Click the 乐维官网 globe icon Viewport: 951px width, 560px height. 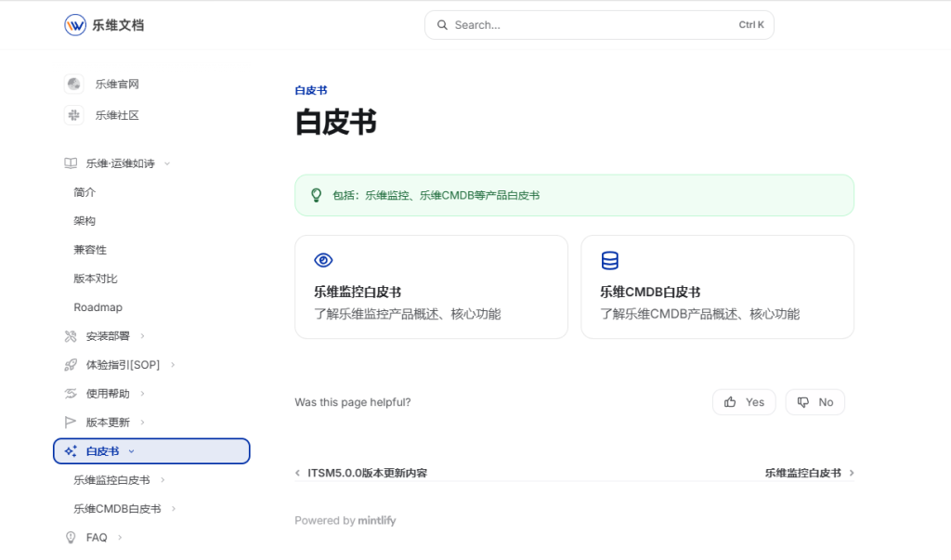[74, 84]
